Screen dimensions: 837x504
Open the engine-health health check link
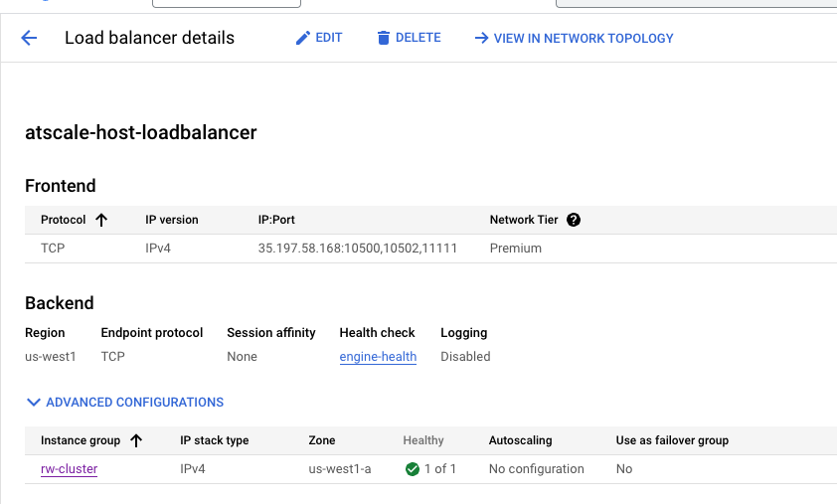[x=378, y=357]
